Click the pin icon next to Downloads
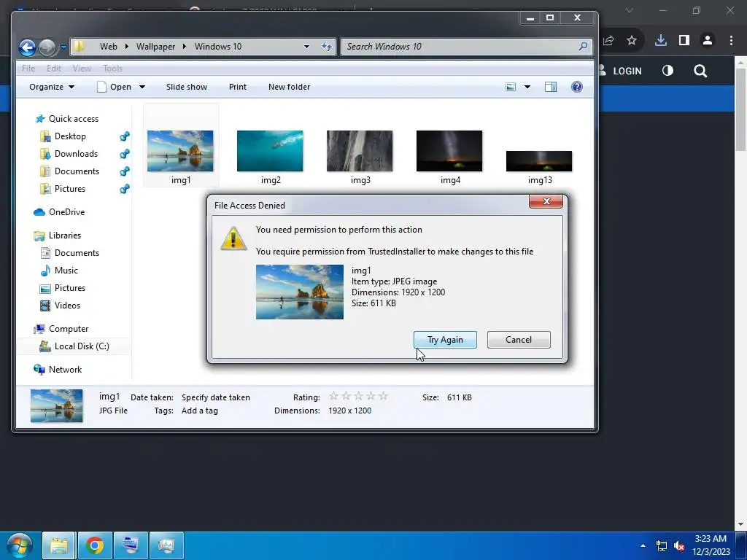 (124, 154)
